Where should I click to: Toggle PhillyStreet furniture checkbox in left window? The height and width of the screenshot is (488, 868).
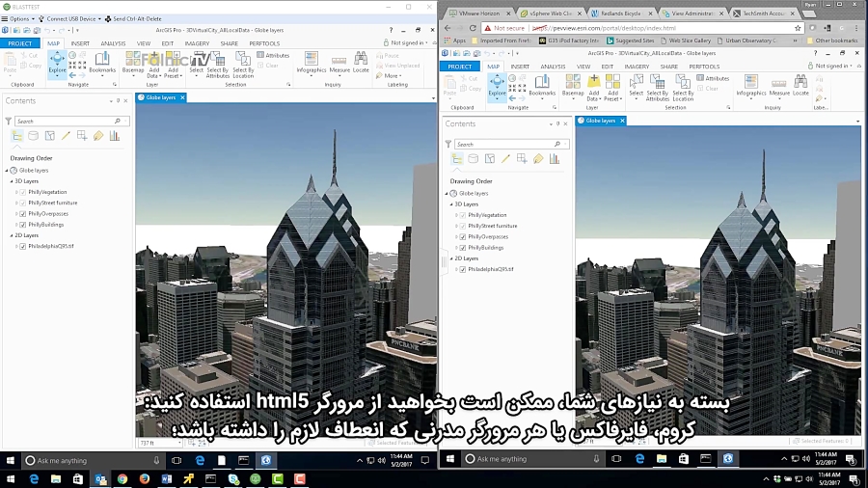tap(23, 203)
